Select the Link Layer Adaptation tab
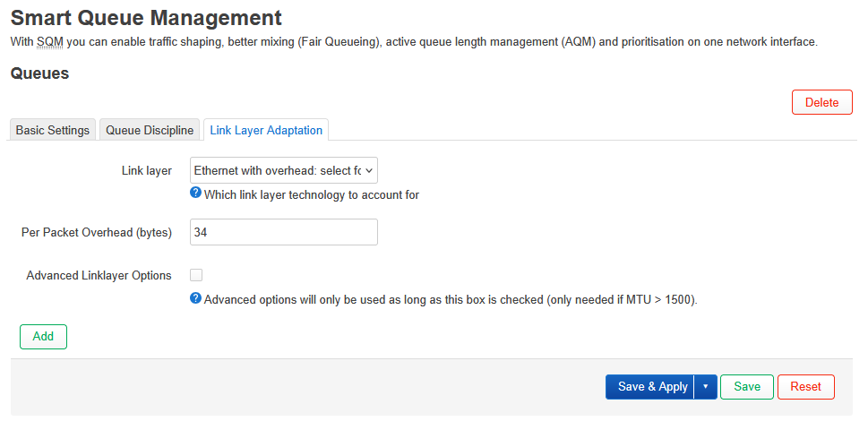Viewport: 868px width, 430px height. pyautogui.click(x=266, y=130)
